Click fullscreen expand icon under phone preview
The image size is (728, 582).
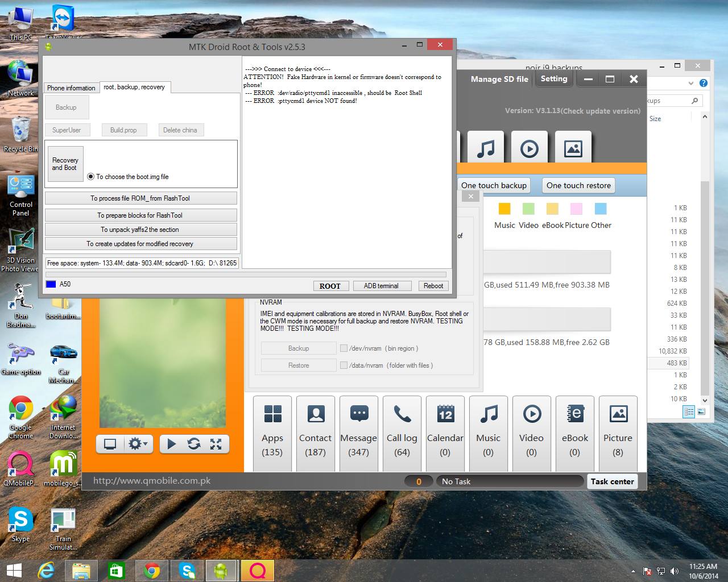pyautogui.click(x=216, y=444)
